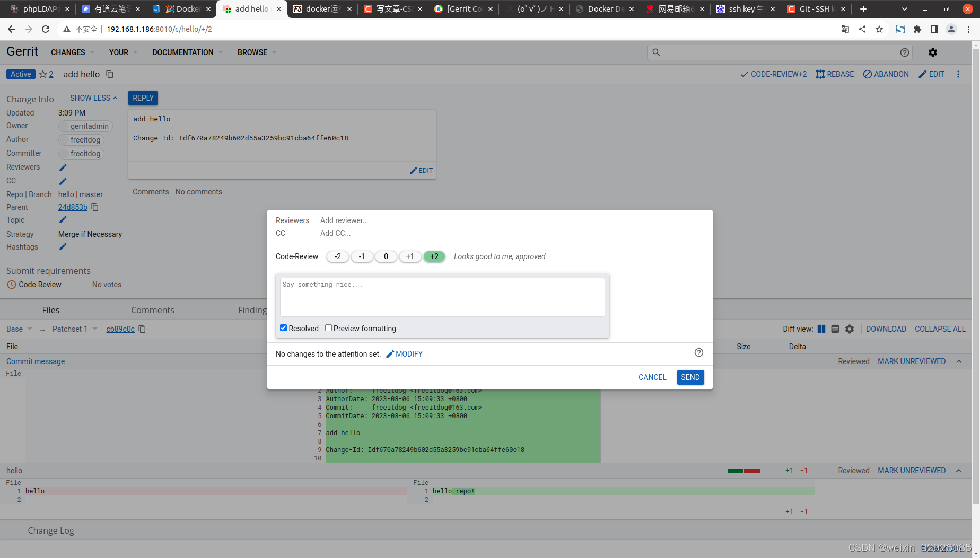Switch to the Comments tab
Image resolution: width=980 pixels, height=558 pixels.
tap(153, 310)
